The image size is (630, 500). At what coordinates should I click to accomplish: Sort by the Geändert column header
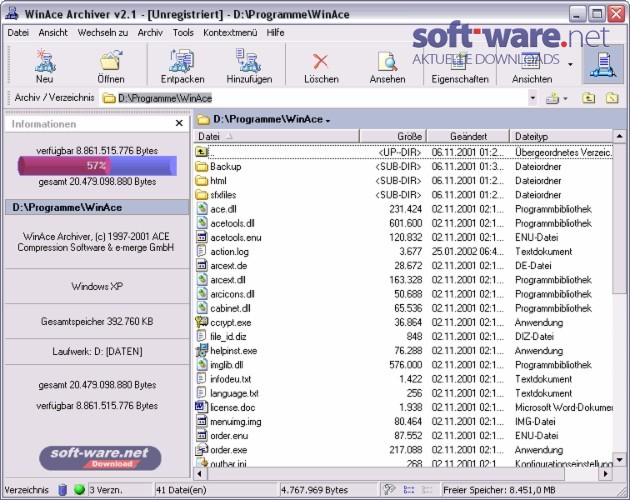468,136
